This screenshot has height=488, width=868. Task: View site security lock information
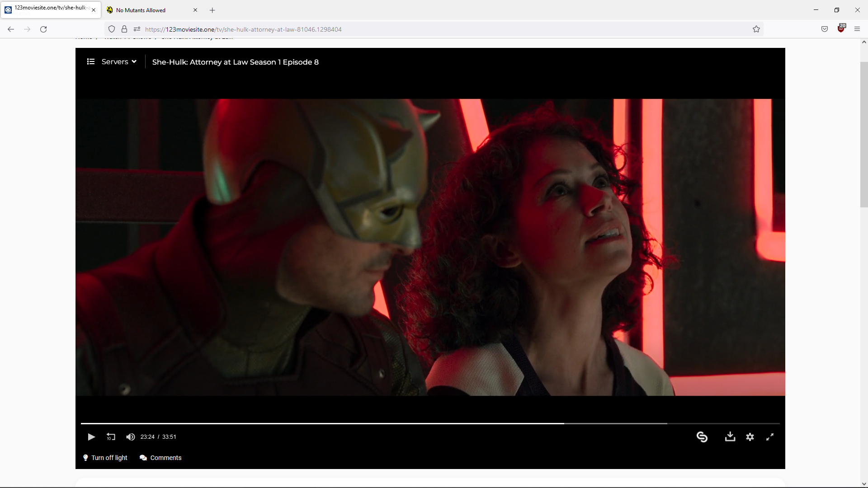click(x=124, y=29)
